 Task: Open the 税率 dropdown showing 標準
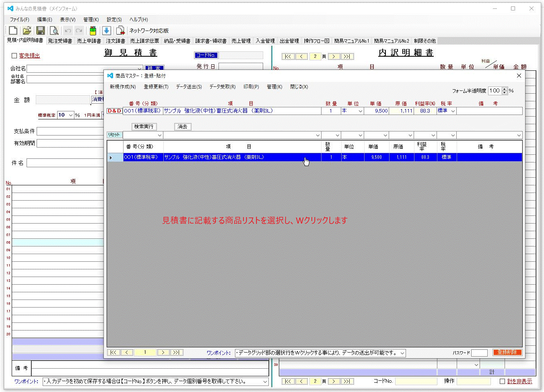453,111
